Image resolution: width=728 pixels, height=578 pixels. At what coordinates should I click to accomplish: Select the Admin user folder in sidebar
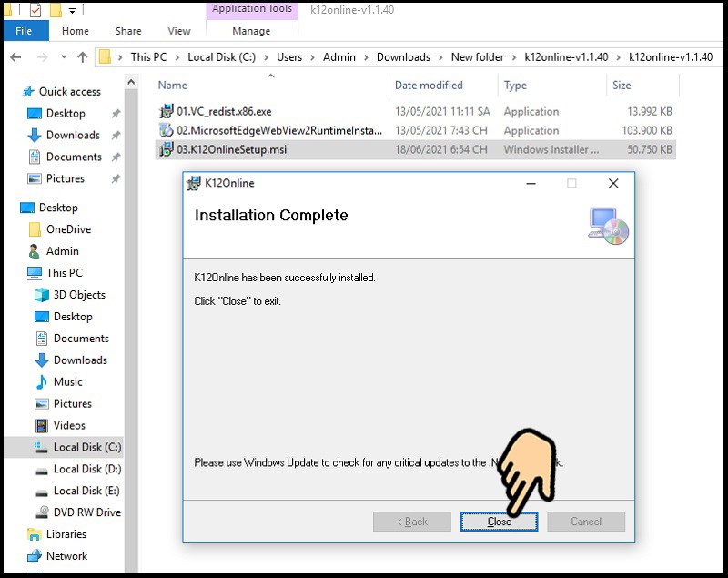62,251
